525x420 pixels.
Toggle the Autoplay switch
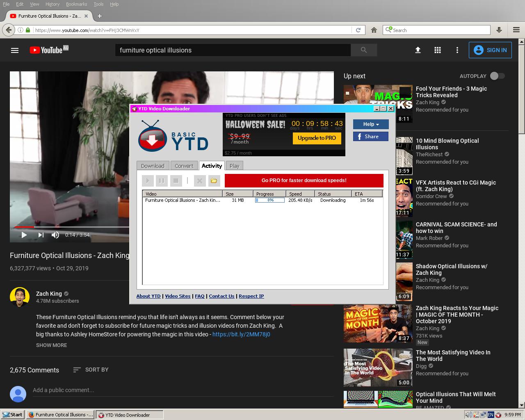498,76
